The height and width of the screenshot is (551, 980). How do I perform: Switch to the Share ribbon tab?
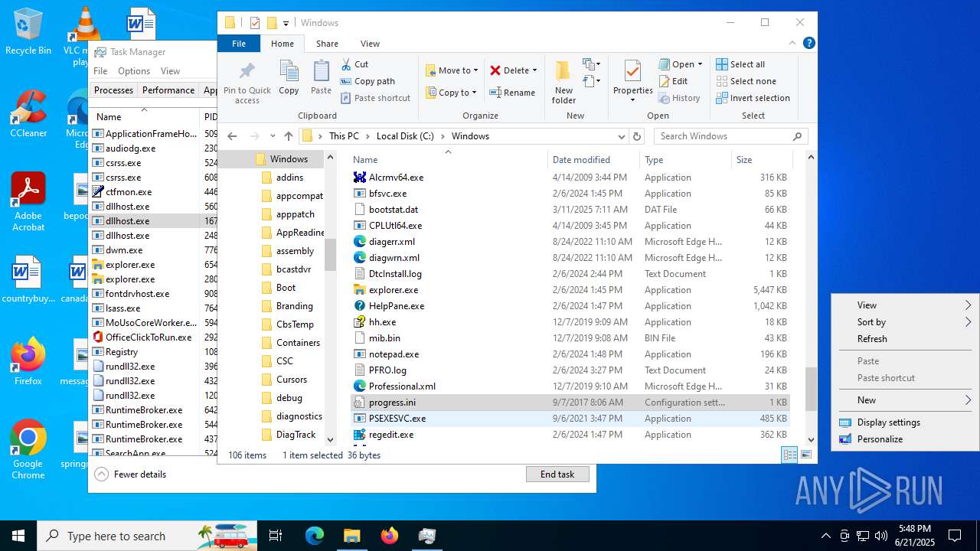tap(327, 44)
